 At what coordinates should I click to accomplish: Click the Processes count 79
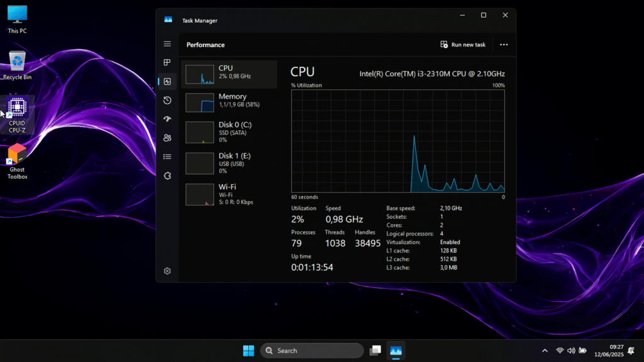[297, 243]
